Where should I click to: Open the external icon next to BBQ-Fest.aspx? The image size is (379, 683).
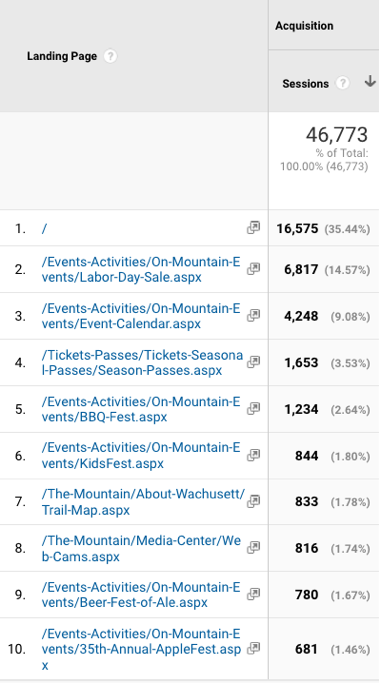pos(254,409)
